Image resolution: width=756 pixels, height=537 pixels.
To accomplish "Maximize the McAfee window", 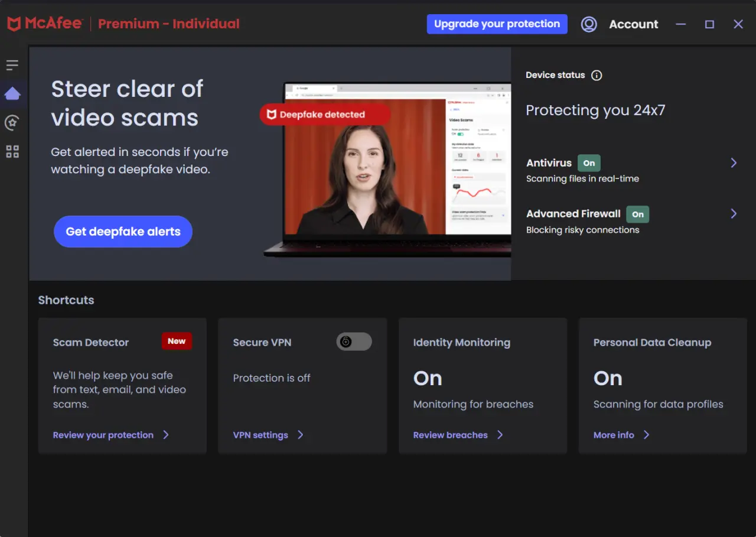I will (710, 24).
